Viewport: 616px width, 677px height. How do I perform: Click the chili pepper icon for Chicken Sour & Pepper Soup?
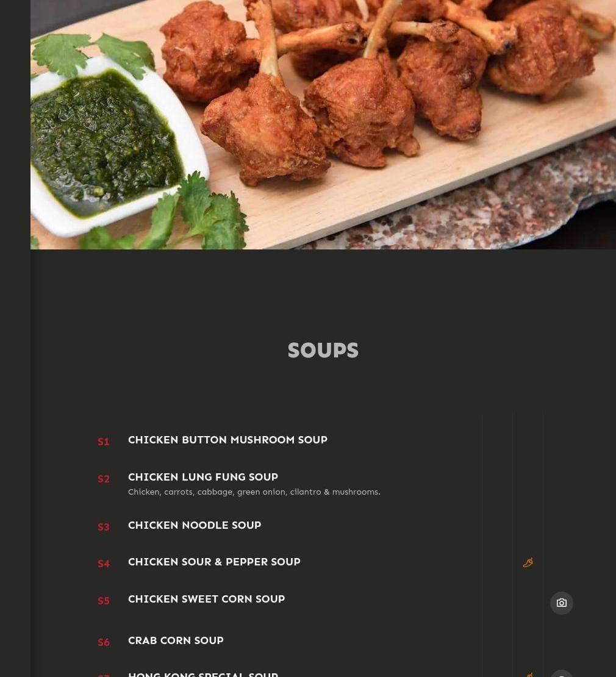tap(528, 562)
